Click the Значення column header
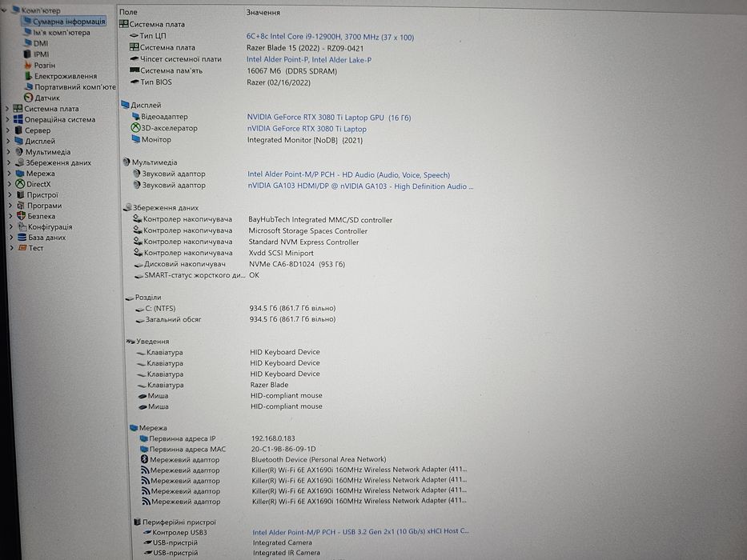 click(263, 12)
